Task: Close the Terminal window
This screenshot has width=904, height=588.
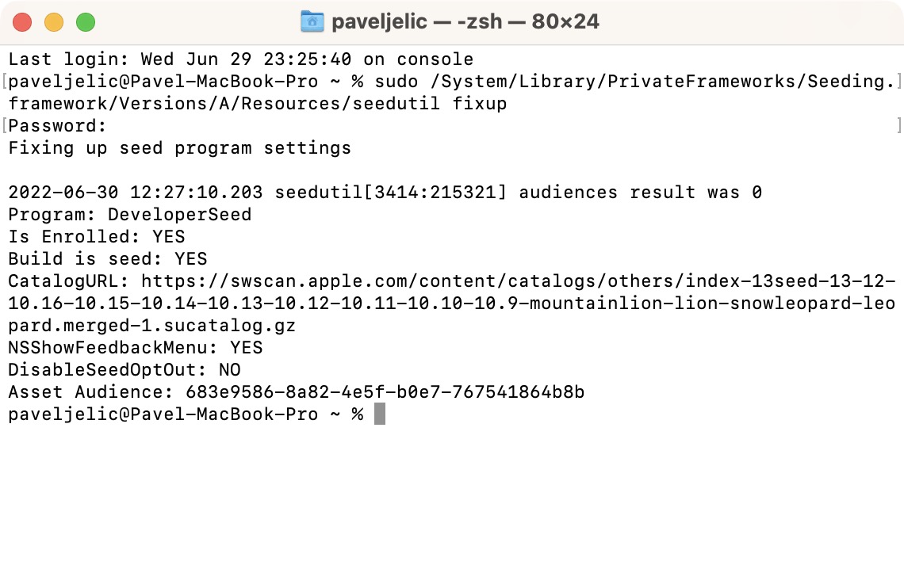Action: tap(22, 22)
